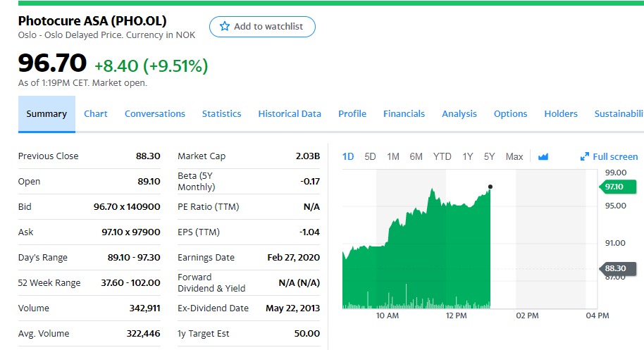The image size is (644, 350).
Task: Click the star icon in Add to watchlist
Action: point(225,27)
